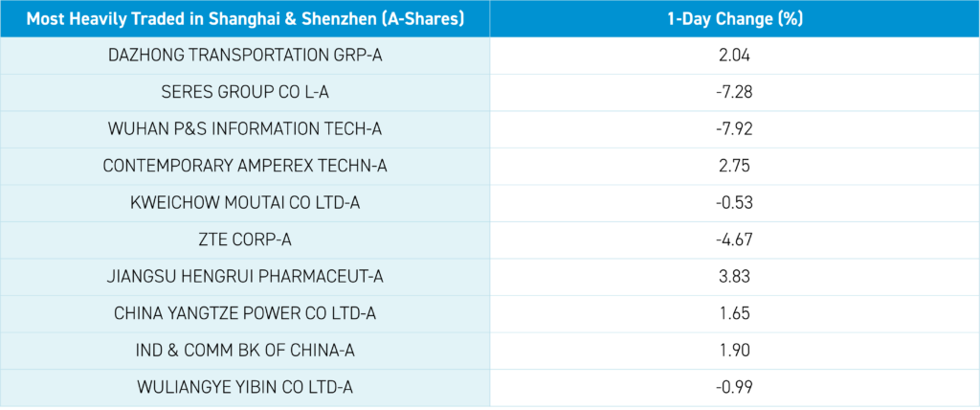Click the 'Most Heavily Traded in Shanghai & Shenzhen' header
Viewport: 980px width, 410px height.
[x=245, y=19]
